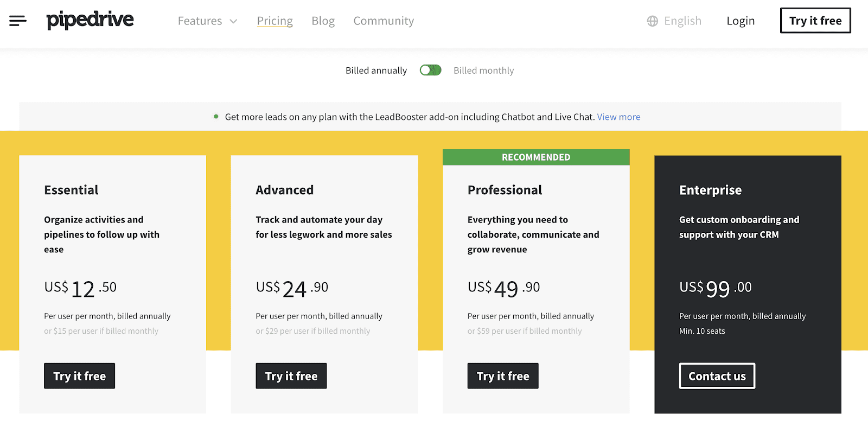Start free trial for Advanced plan
This screenshot has width=868, height=439.
point(291,376)
